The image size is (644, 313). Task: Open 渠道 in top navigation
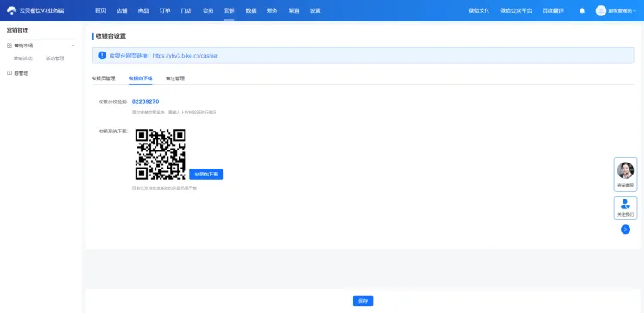point(294,10)
